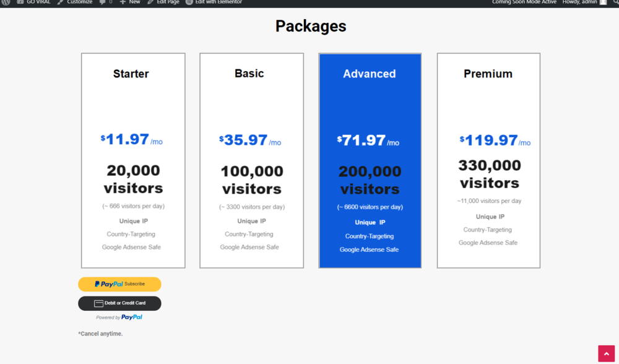Click the 100,000 visitors text
The image size is (619, 364).
(x=252, y=180)
